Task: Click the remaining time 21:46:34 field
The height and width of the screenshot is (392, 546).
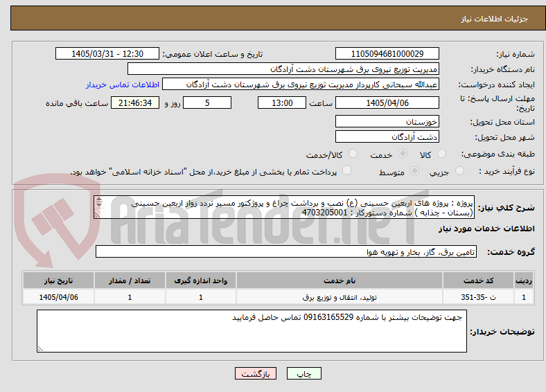Action: pyautogui.click(x=135, y=103)
